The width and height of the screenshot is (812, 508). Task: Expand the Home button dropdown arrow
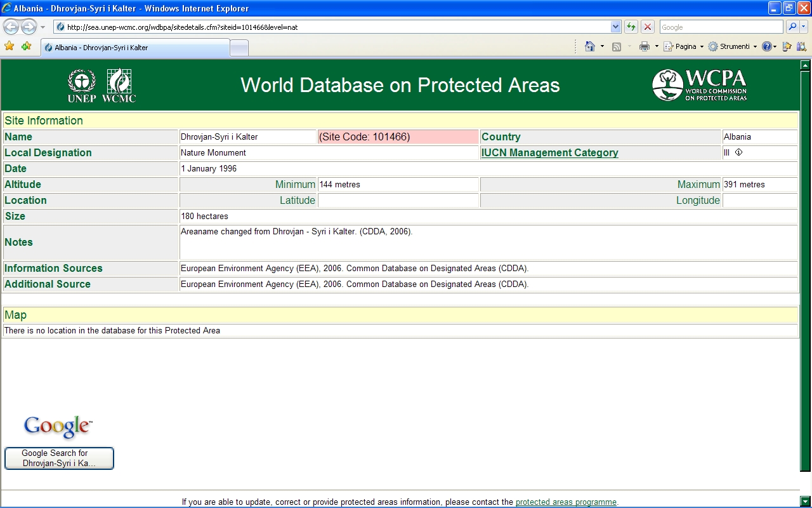coord(602,46)
